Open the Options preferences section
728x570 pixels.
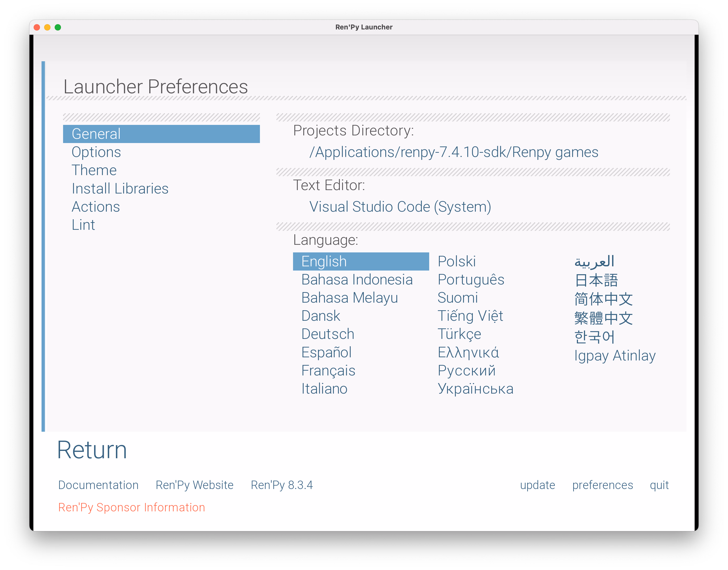[96, 152]
